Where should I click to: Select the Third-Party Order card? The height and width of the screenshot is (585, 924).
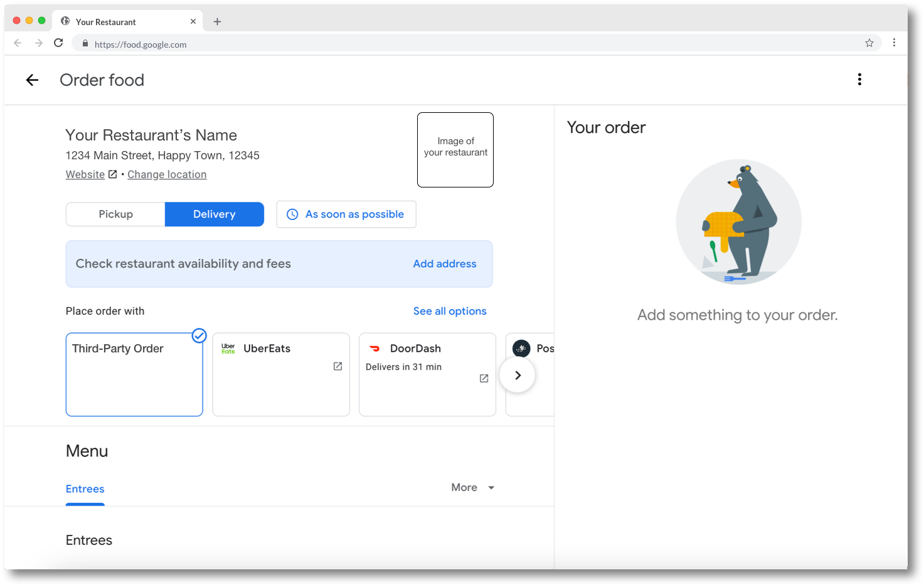point(134,374)
